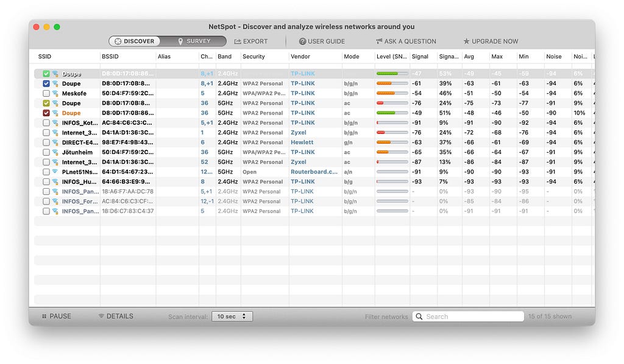Toggle checkbox for Jötunheim network
Screen dimensions: 624x364
[x=46, y=152]
